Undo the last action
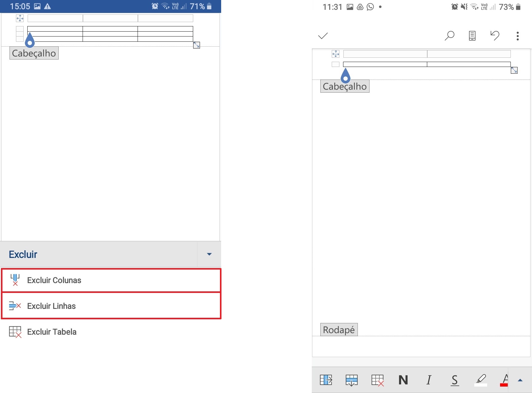Screen dimensions: 532x393 click(495, 36)
